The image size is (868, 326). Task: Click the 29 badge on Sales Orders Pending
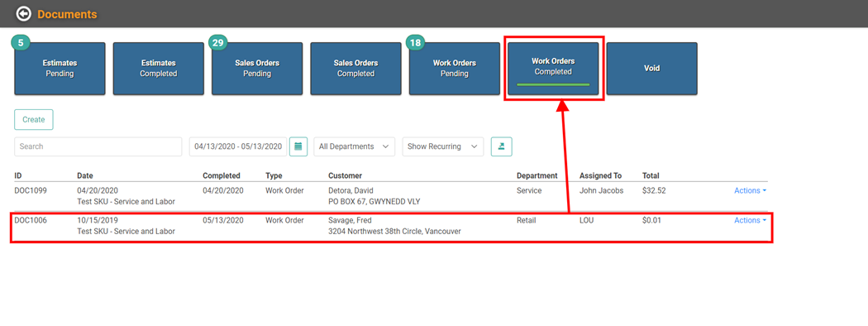pos(217,42)
